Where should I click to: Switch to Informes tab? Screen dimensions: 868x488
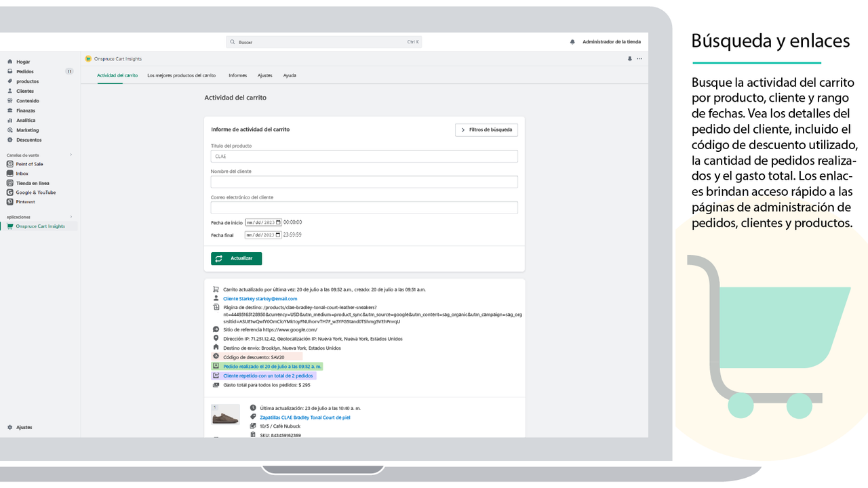(238, 76)
